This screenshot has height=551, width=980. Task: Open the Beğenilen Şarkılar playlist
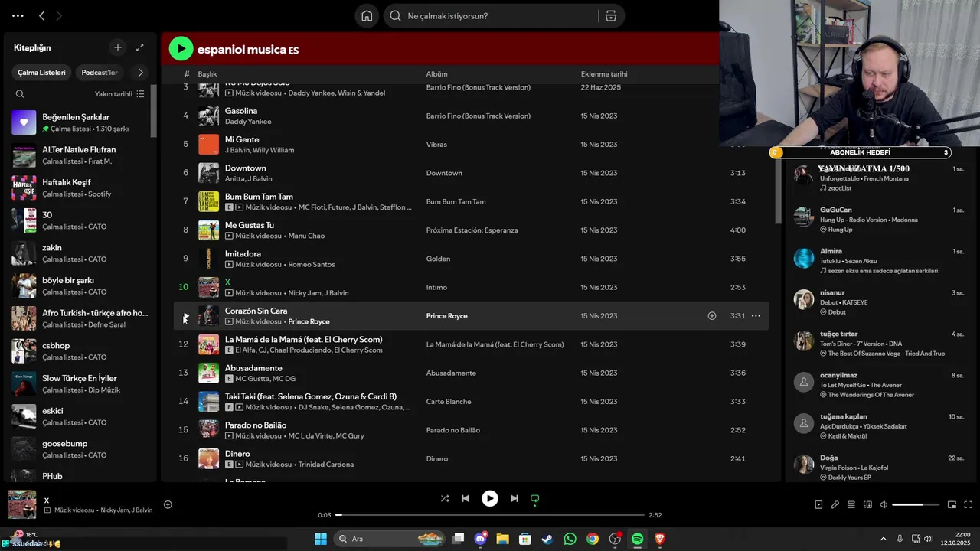click(x=80, y=122)
